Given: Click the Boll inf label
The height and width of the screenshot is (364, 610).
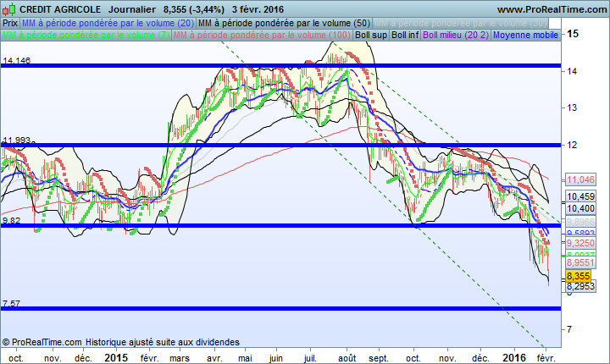Looking at the screenshot, I should pyautogui.click(x=405, y=35).
